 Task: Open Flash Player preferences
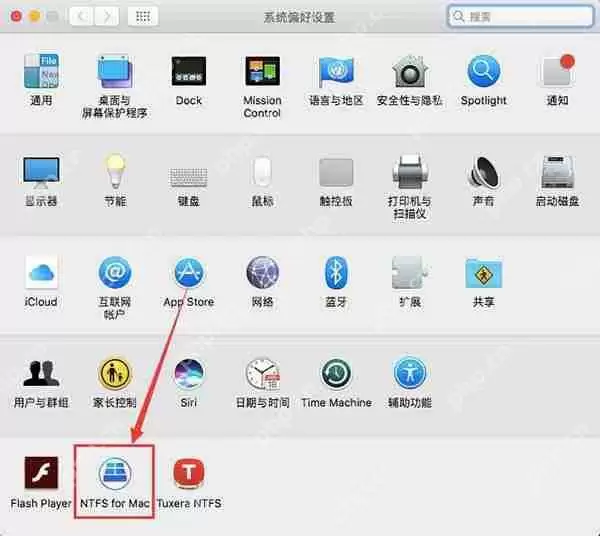coord(41,473)
